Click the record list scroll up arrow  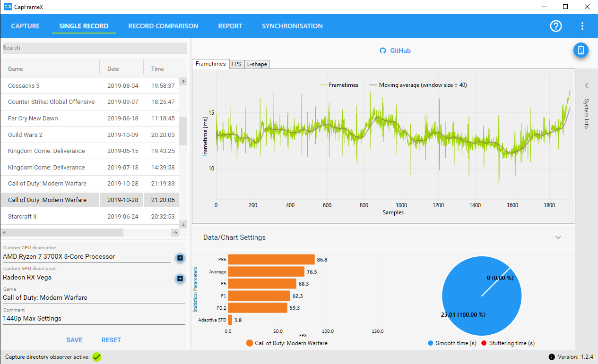click(183, 82)
